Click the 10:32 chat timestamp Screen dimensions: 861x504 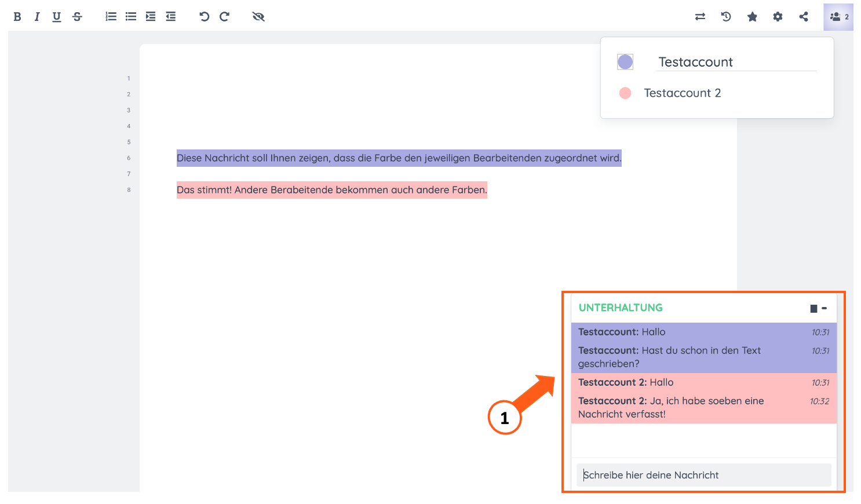(x=819, y=401)
